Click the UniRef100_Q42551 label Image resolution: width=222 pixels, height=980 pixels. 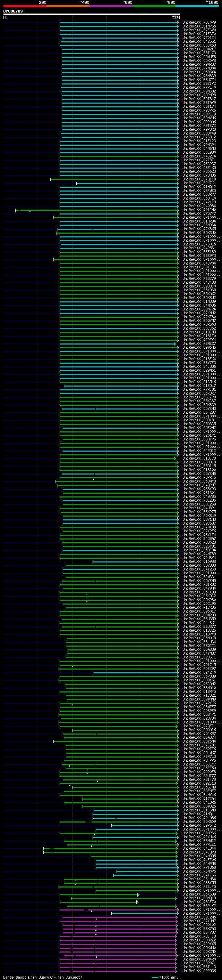(x=199, y=41)
